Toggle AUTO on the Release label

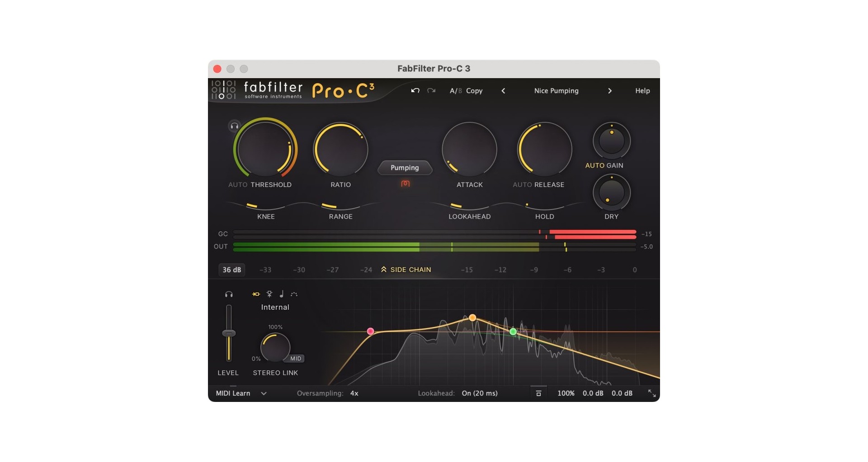pyautogui.click(x=522, y=185)
